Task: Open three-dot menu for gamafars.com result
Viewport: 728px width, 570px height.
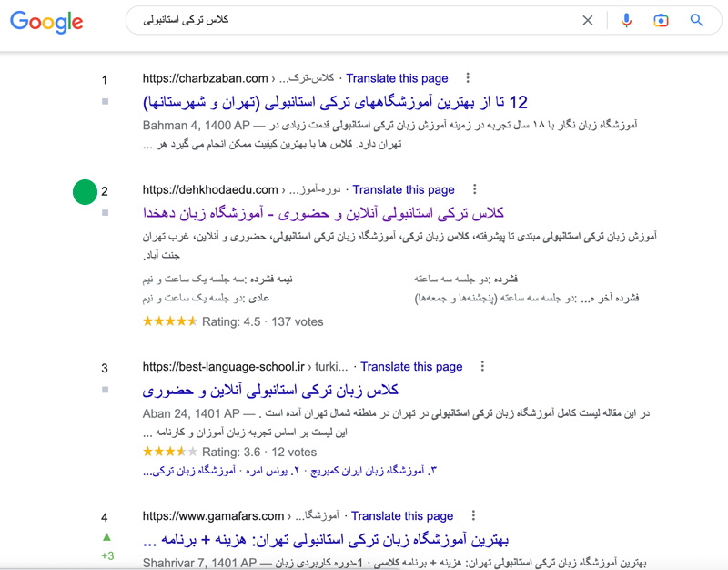Action: tap(473, 515)
